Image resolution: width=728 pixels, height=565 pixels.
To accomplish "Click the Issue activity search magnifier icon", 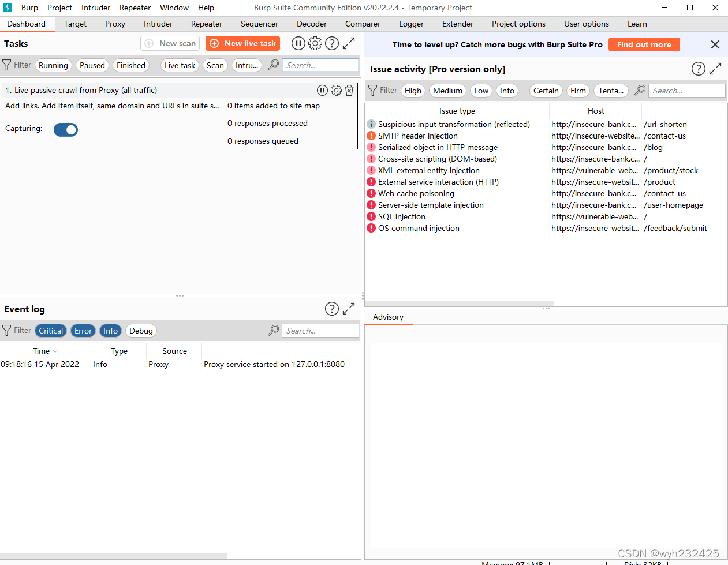I will (x=640, y=91).
